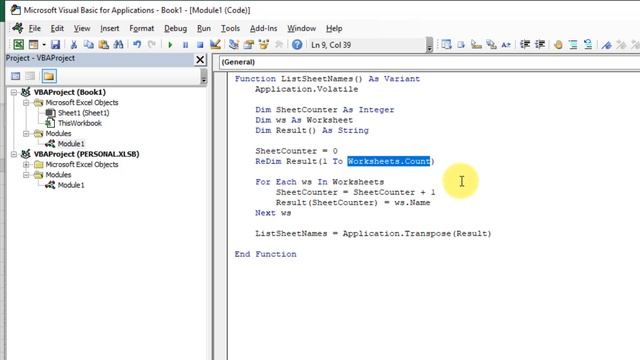Click the Comment Block icon
640x360 pixels.
[573, 44]
